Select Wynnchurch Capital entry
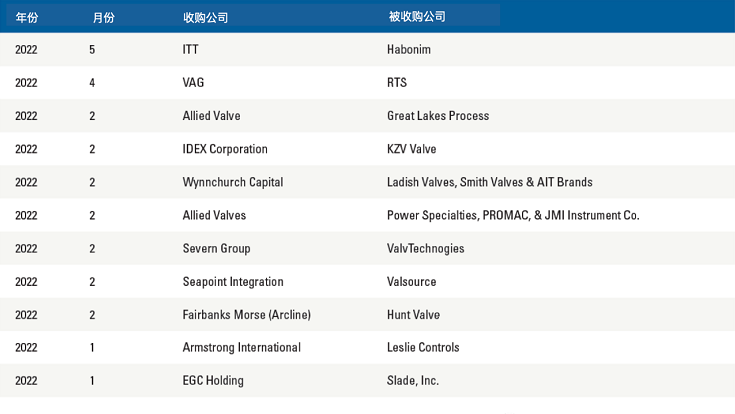The height and width of the screenshot is (414, 735). [x=233, y=182]
